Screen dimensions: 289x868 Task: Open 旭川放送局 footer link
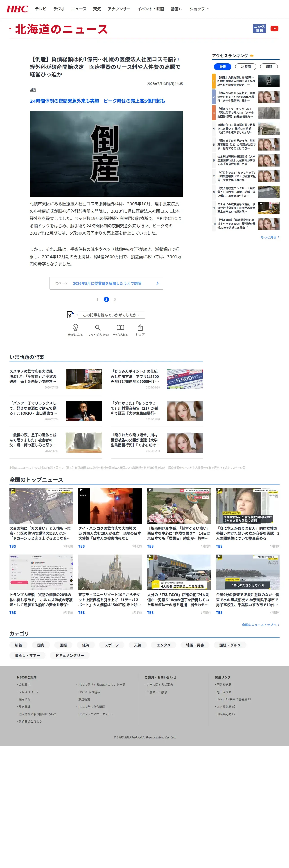point(224,692)
